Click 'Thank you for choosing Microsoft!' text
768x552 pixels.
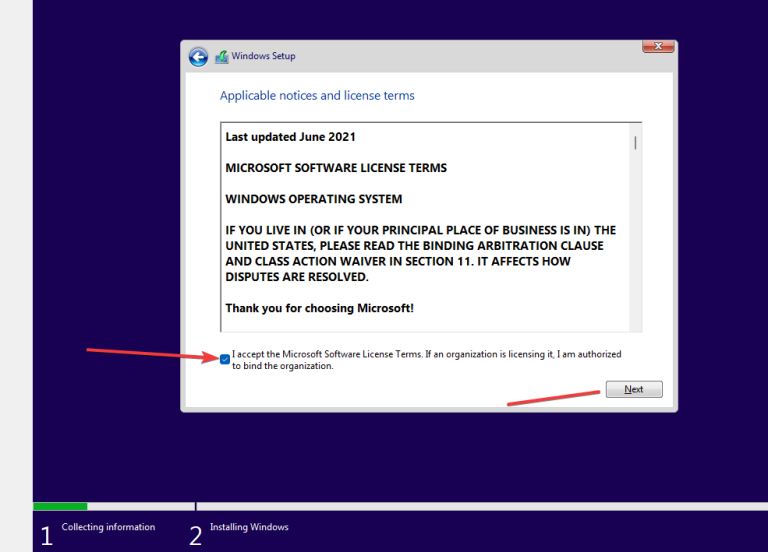point(319,308)
